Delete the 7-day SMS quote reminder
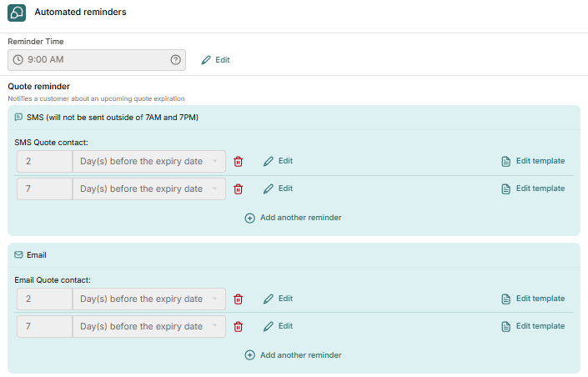 [239, 189]
